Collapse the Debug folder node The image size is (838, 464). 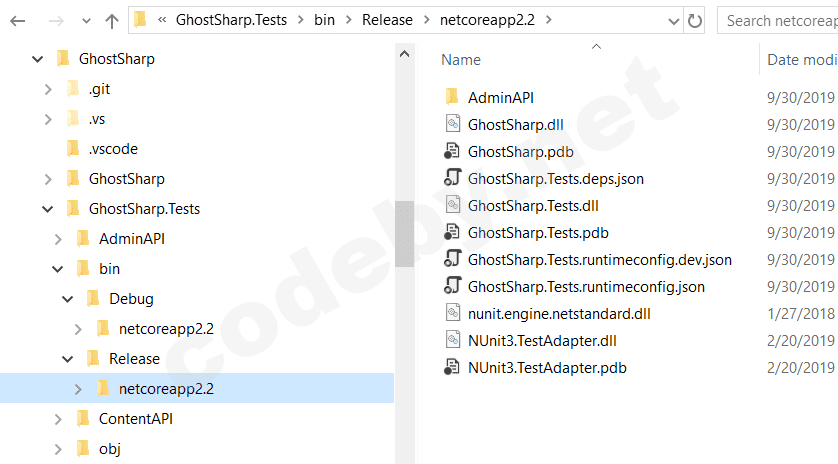[68, 299]
